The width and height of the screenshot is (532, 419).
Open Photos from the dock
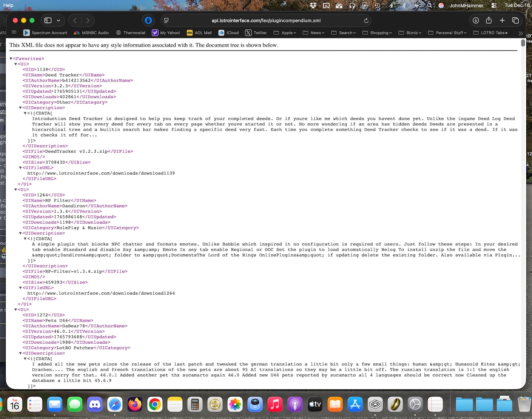point(235,404)
